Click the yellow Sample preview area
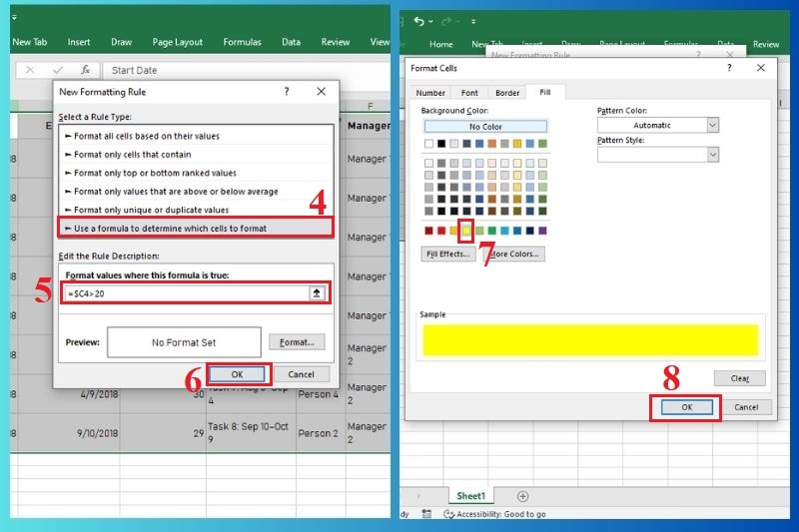The image size is (799, 532). click(x=590, y=340)
